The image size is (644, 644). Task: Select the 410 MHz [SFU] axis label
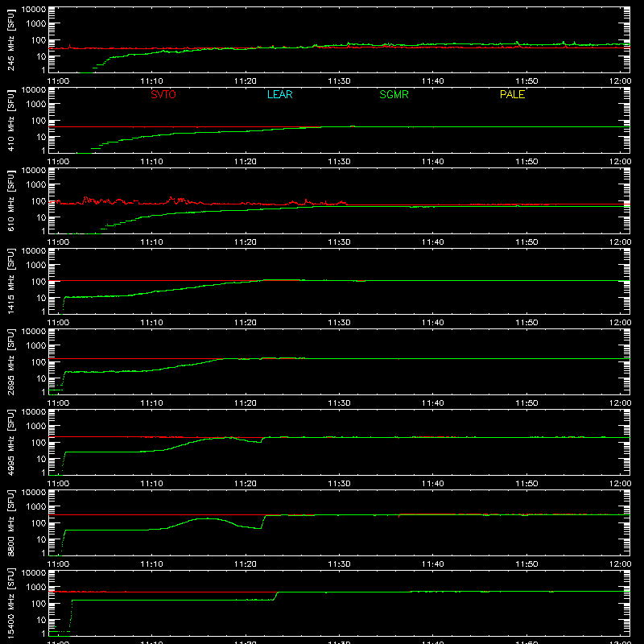[x=11, y=120]
